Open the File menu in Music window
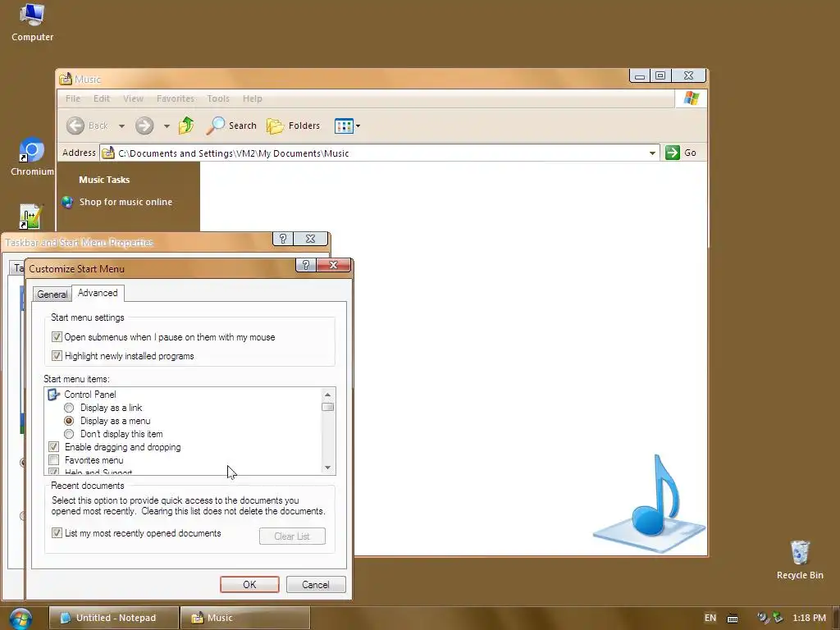 coord(73,98)
